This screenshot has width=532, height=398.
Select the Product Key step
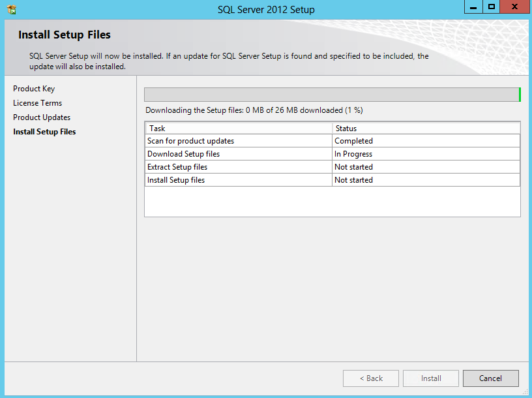tap(34, 89)
